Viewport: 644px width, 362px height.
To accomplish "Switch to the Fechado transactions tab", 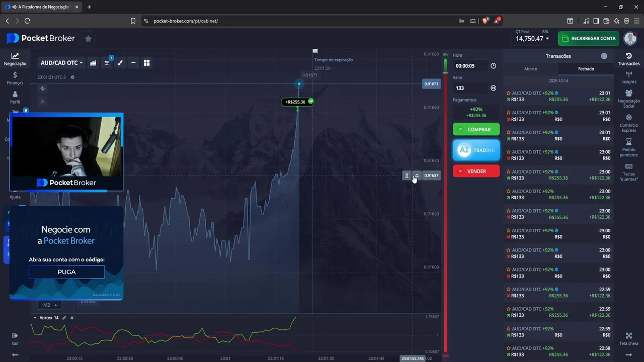I will 586,69.
